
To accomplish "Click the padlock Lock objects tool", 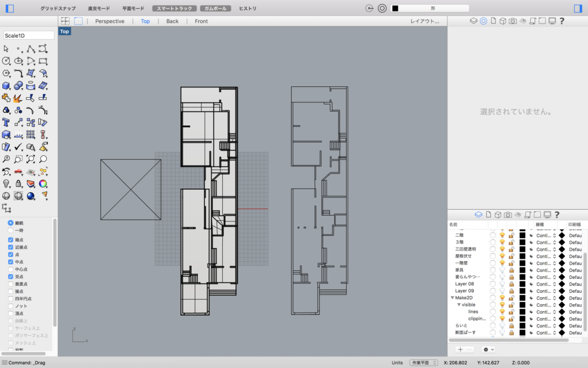I will [18, 183].
